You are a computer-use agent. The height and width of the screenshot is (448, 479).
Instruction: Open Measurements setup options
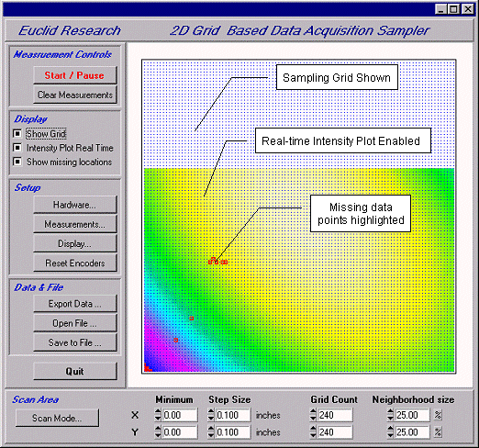tap(75, 224)
